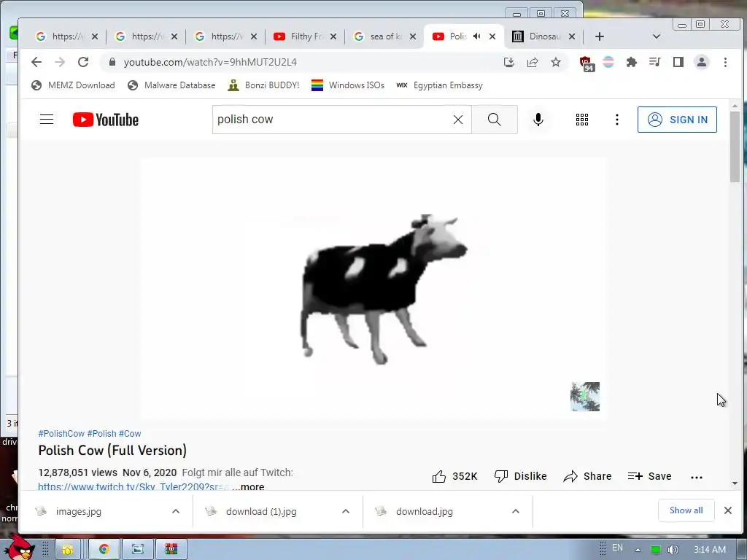The image size is (747, 560).
Task: Open the MEMZ Download bookmark
Action: pos(73,85)
